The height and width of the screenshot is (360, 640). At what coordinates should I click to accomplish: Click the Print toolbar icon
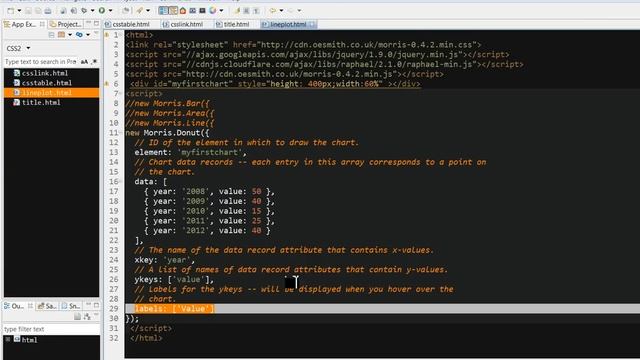48,11
